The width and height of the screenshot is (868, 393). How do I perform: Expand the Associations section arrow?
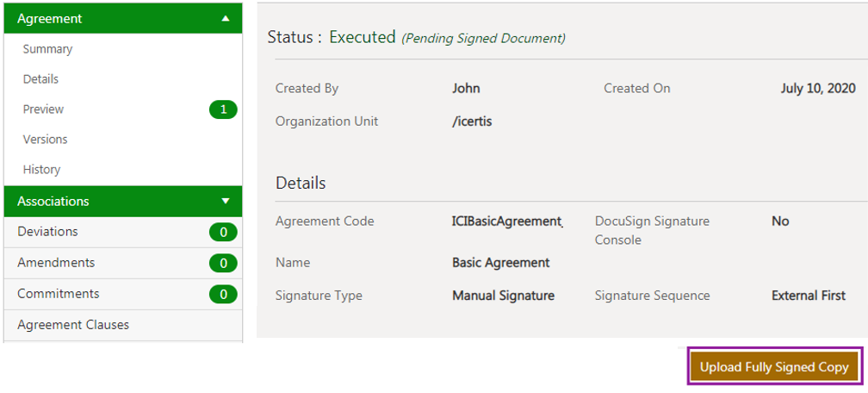coord(226,202)
